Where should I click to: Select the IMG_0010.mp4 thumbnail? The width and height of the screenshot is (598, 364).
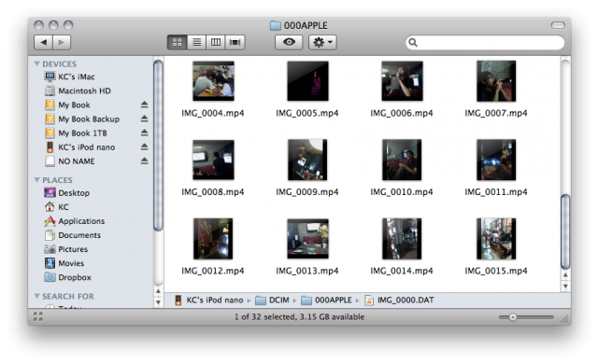[402, 160]
